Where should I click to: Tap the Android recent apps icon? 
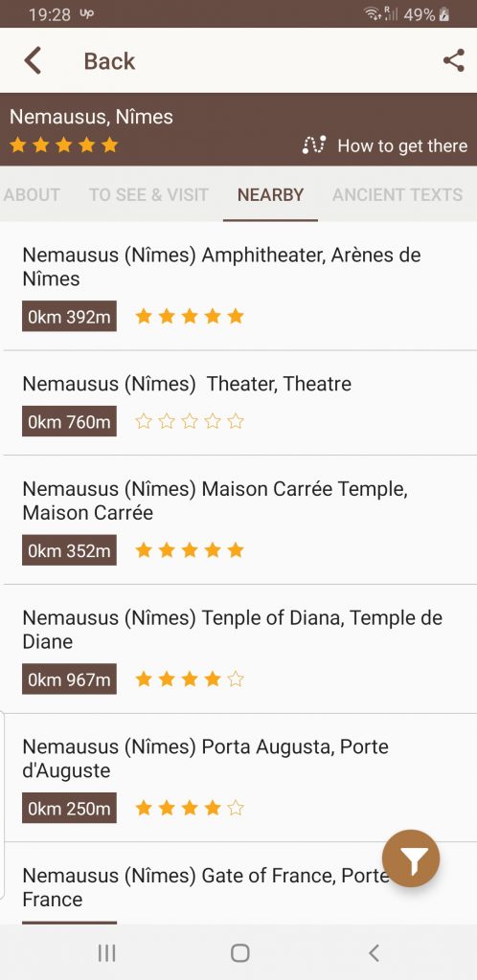(107, 952)
